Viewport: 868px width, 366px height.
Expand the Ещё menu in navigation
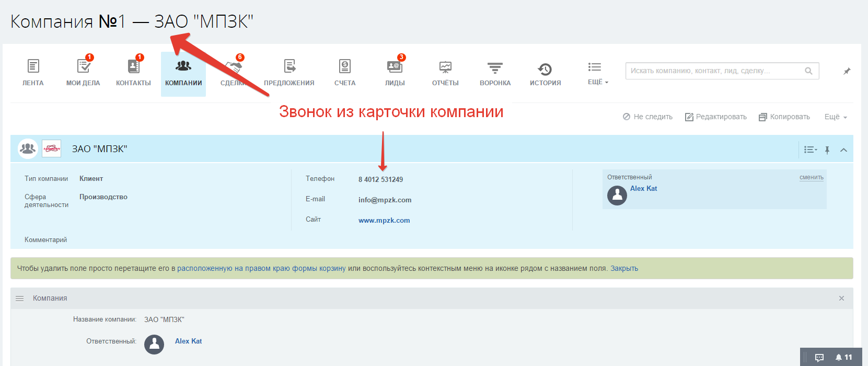(x=597, y=72)
